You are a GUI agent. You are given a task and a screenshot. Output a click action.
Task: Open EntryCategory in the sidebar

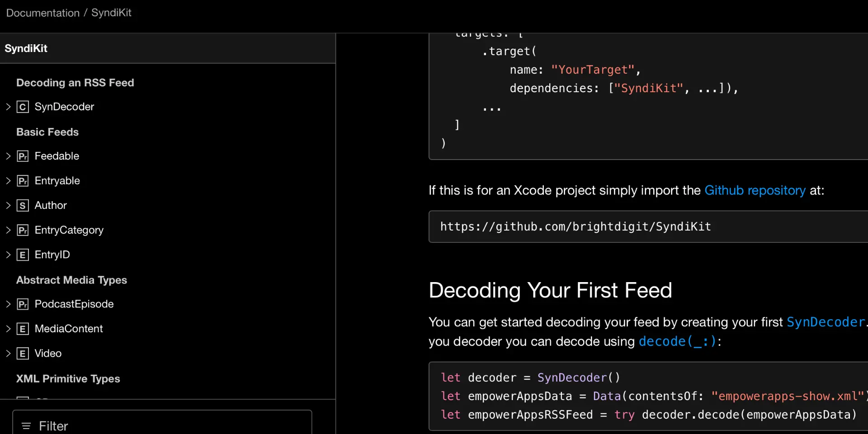69,230
